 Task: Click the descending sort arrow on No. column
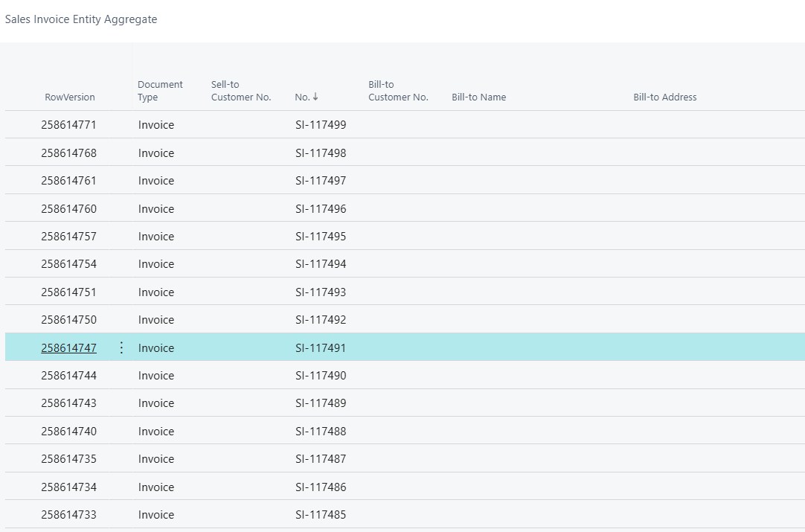(x=315, y=96)
